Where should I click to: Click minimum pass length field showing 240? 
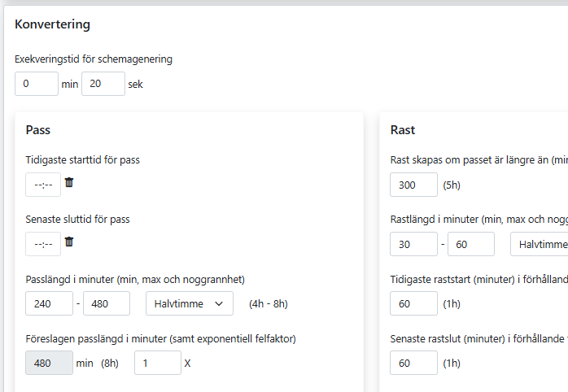[x=49, y=303]
